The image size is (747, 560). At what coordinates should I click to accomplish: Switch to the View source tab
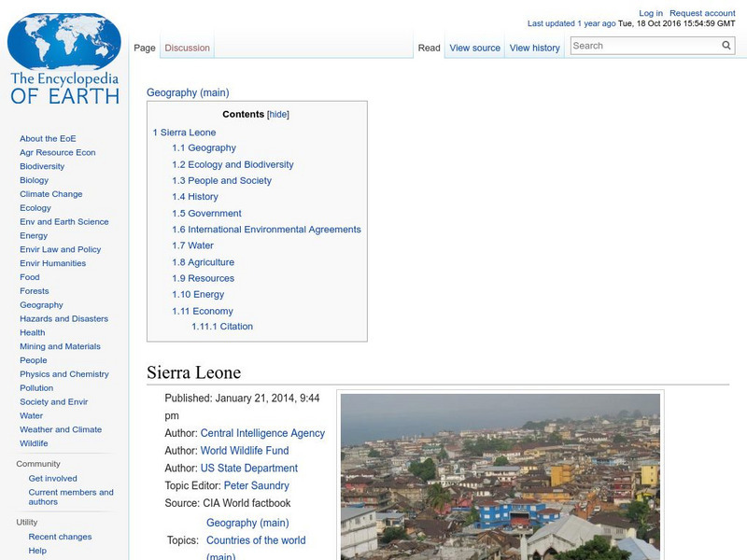474,49
